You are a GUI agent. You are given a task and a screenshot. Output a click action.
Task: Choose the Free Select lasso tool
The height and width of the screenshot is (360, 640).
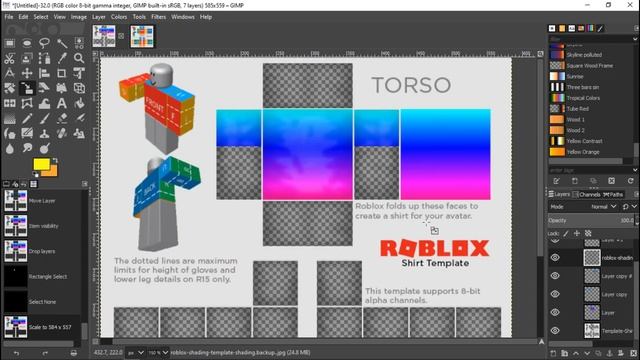(44, 42)
